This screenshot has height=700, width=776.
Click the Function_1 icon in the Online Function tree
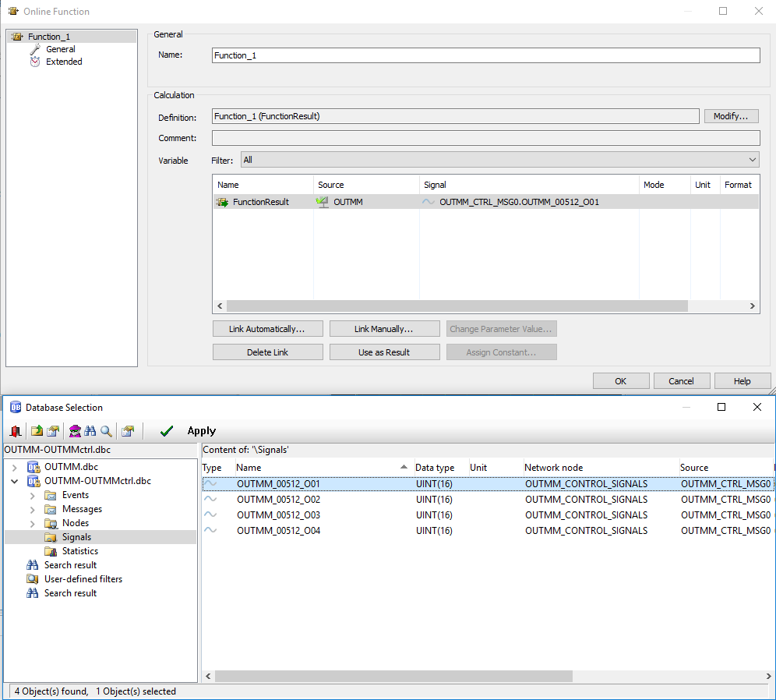click(x=17, y=37)
